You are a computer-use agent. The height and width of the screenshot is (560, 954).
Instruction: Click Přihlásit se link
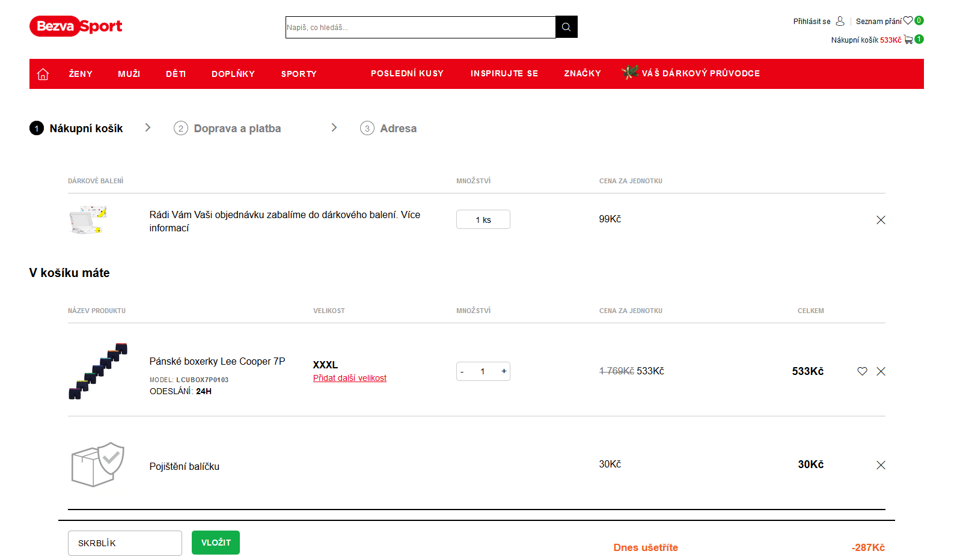pos(812,22)
